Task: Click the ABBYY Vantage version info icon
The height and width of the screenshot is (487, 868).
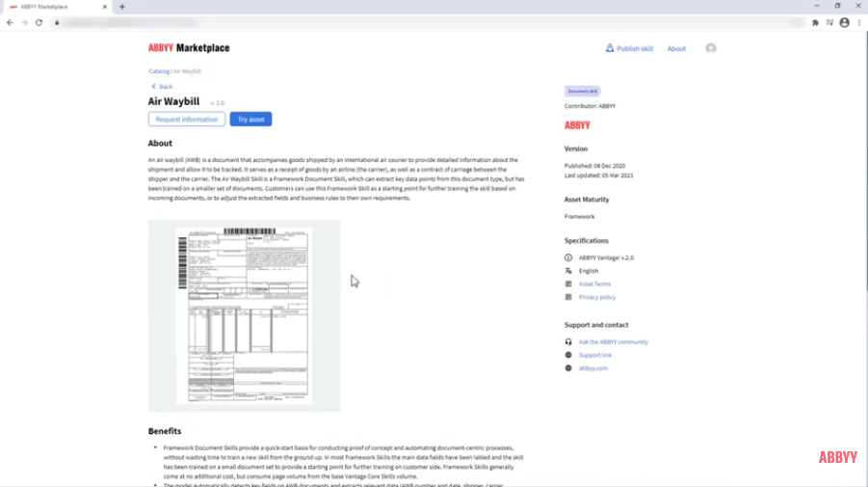Action: 568,257
